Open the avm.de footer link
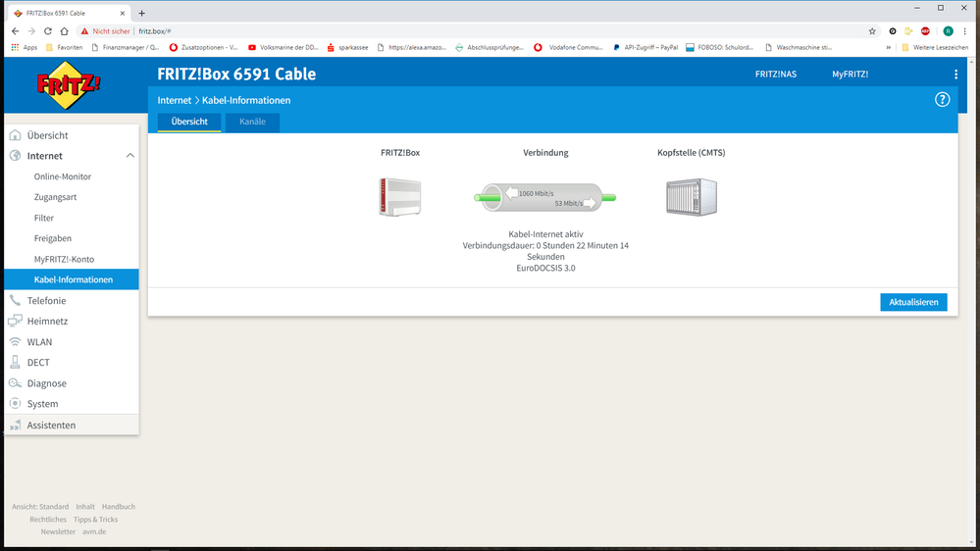980x551 pixels. (94, 531)
